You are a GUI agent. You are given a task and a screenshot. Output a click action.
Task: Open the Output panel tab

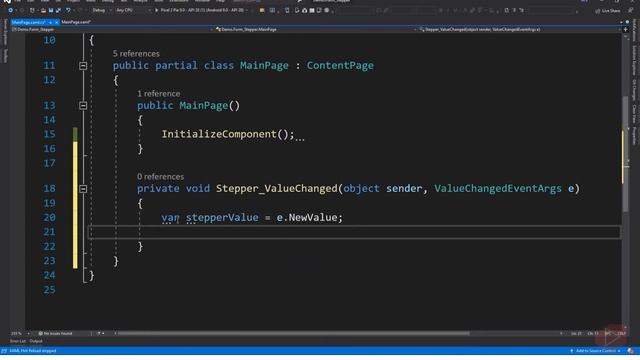point(36,341)
